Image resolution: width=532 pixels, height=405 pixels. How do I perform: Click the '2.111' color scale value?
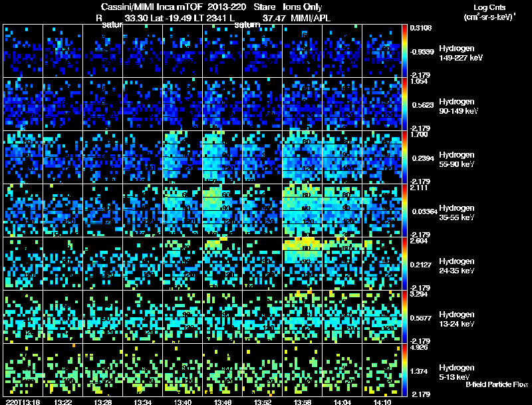click(419, 188)
